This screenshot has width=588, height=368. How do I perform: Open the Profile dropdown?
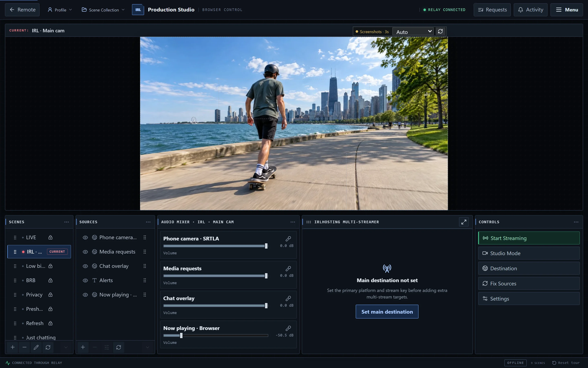coord(60,10)
